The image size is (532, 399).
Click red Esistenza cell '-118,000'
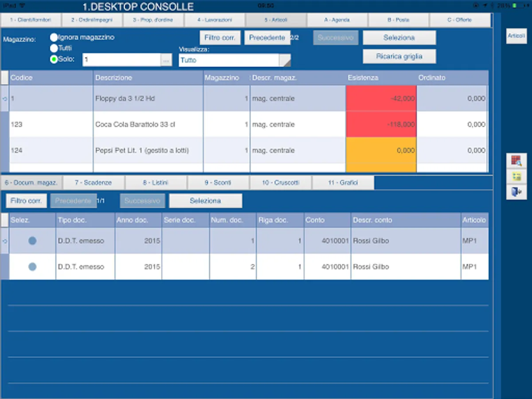381,125
